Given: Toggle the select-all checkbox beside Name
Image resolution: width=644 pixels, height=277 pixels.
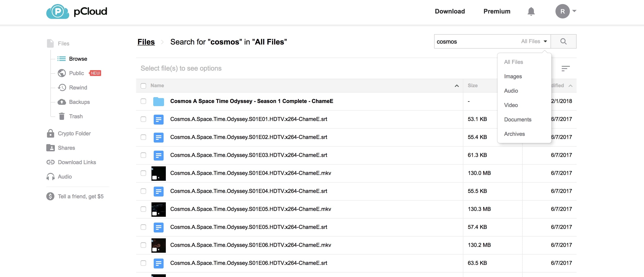Looking at the screenshot, I should point(143,86).
